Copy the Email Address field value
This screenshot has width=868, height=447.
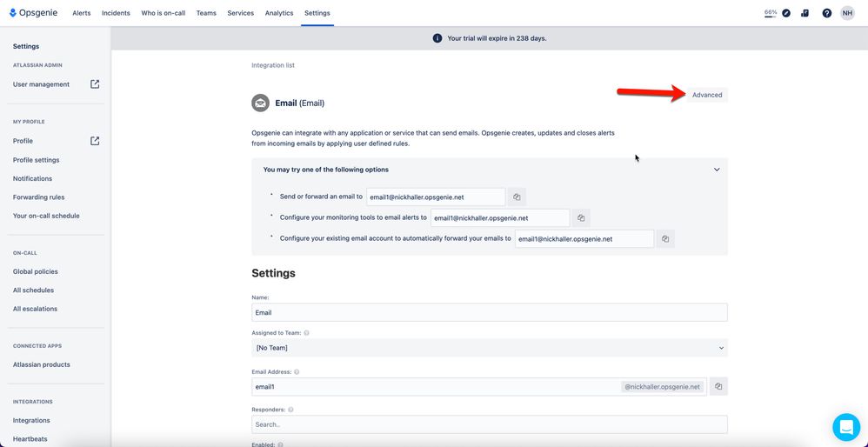[718, 387]
